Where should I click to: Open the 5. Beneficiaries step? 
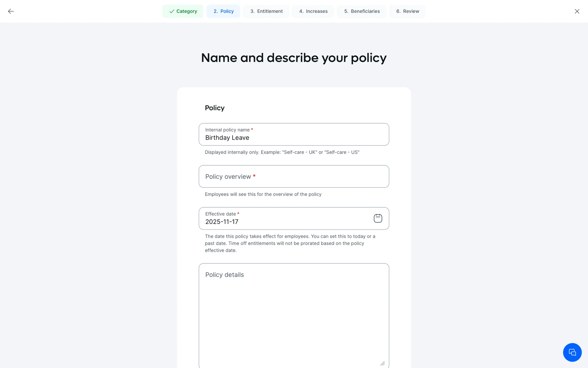pyautogui.click(x=362, y=11)
